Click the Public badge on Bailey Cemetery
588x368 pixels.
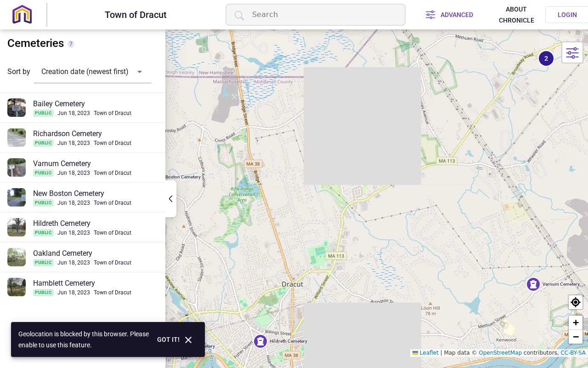click(43, 113)
